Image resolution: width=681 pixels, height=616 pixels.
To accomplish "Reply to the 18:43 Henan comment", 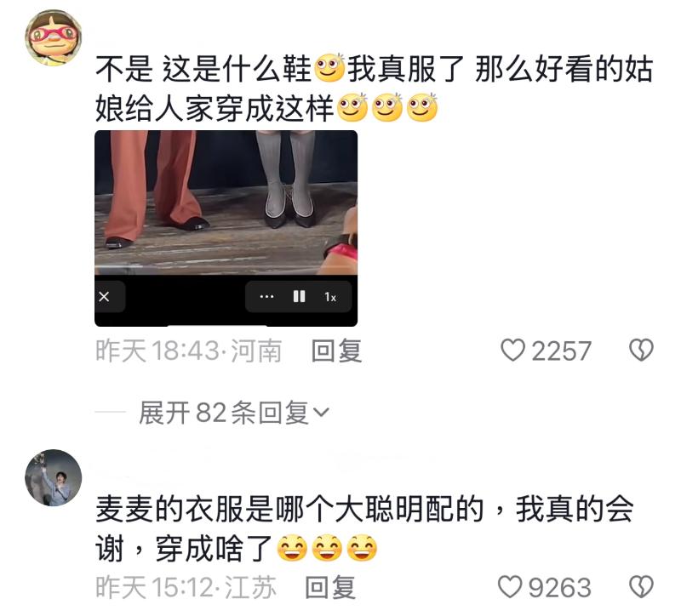I will [x=336, y=351].
